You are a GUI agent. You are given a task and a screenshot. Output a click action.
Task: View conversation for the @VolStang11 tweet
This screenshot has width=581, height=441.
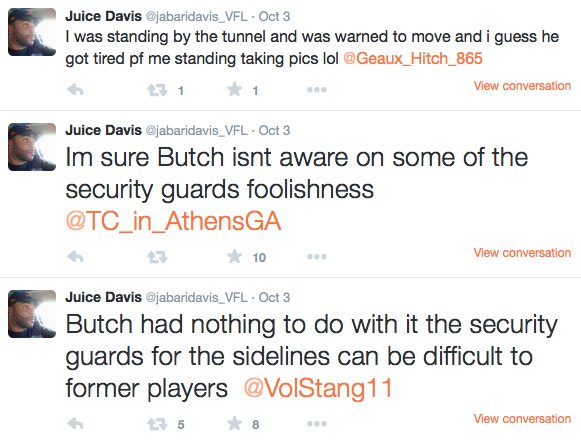pos(522,419)
